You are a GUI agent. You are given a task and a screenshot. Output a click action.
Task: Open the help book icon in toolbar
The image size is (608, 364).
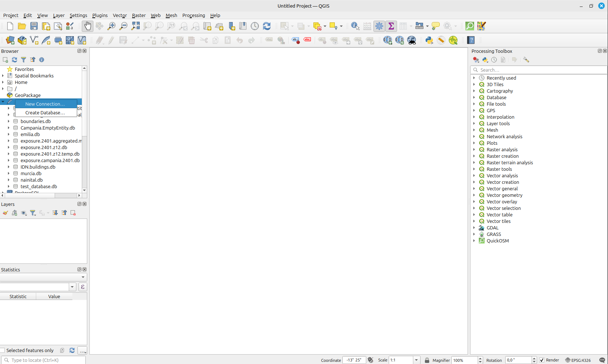[x=471, y=40]
